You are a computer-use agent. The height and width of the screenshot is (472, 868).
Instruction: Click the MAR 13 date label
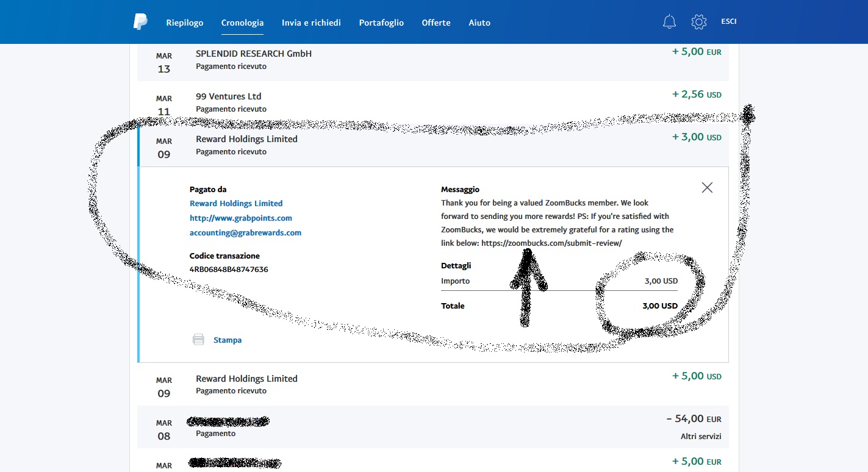[164, 63]
